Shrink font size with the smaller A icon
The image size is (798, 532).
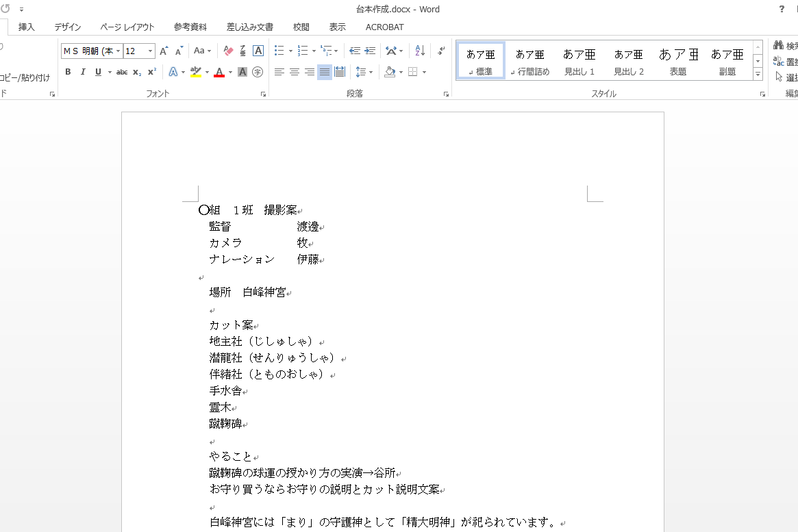click(179, 51)
